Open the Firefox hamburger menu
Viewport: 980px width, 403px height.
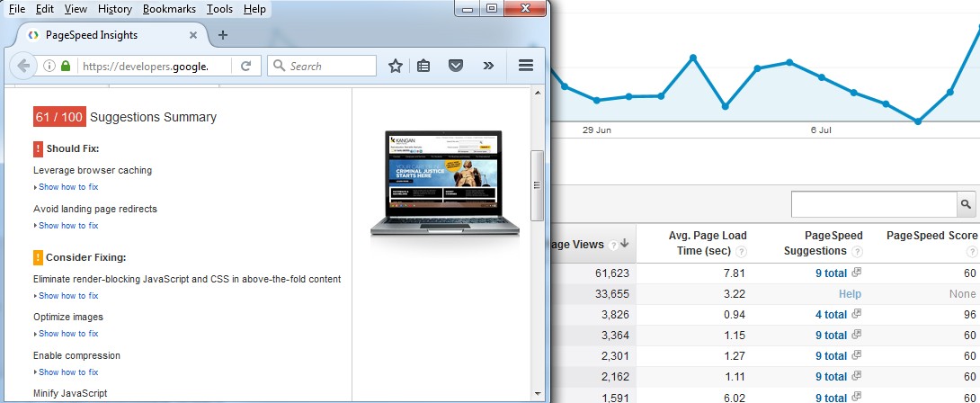(526, 66)
